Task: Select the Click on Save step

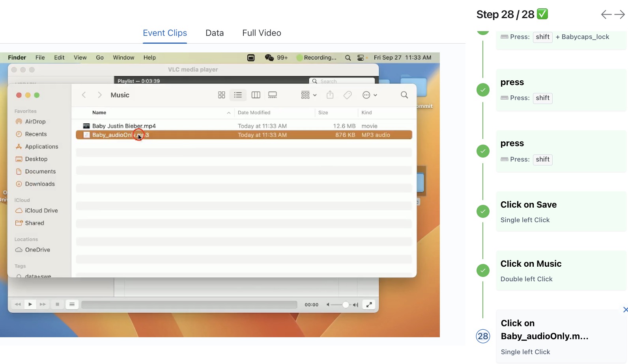Action: click(561, 212)
